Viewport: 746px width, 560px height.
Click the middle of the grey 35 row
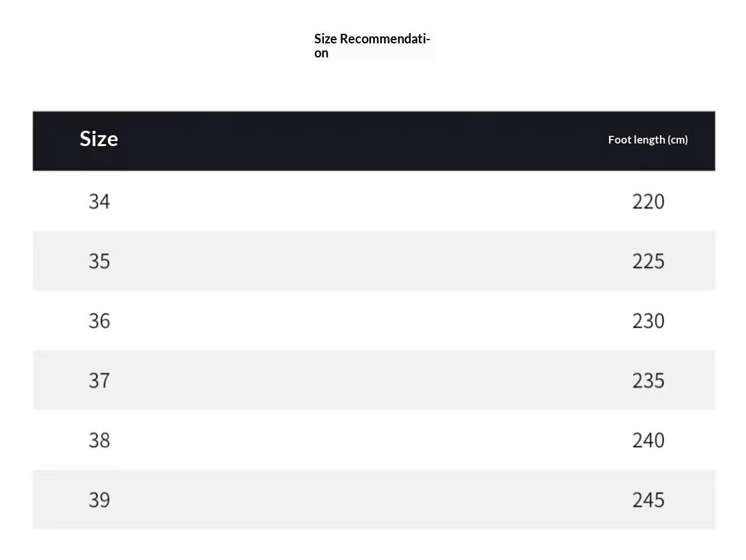point(374,261)
